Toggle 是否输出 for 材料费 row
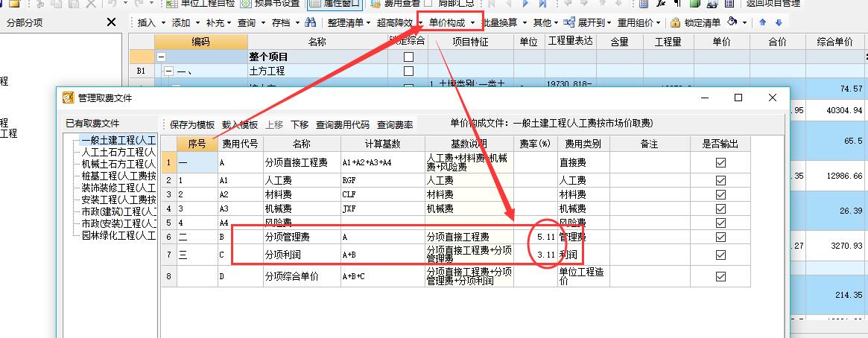Viewport: 868px width, 338px height. pos(720,195)
